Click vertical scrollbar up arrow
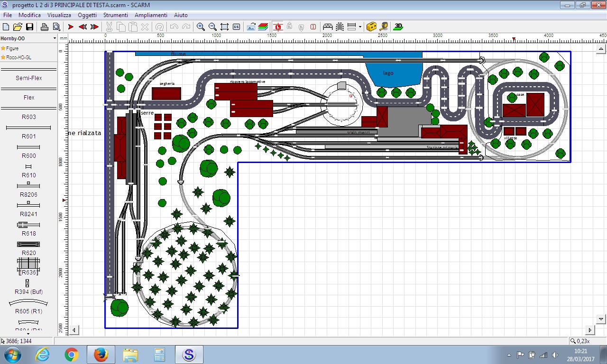 coord(601,49)
